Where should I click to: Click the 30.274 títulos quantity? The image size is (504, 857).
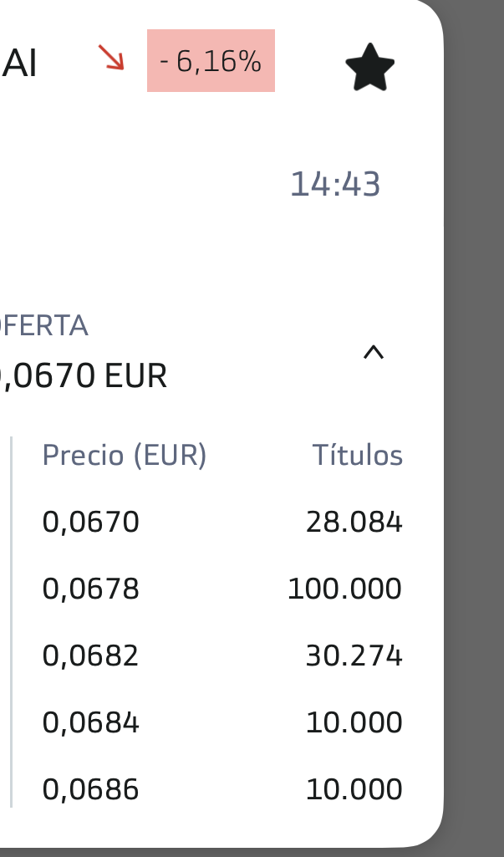click(x=354, y=656)
